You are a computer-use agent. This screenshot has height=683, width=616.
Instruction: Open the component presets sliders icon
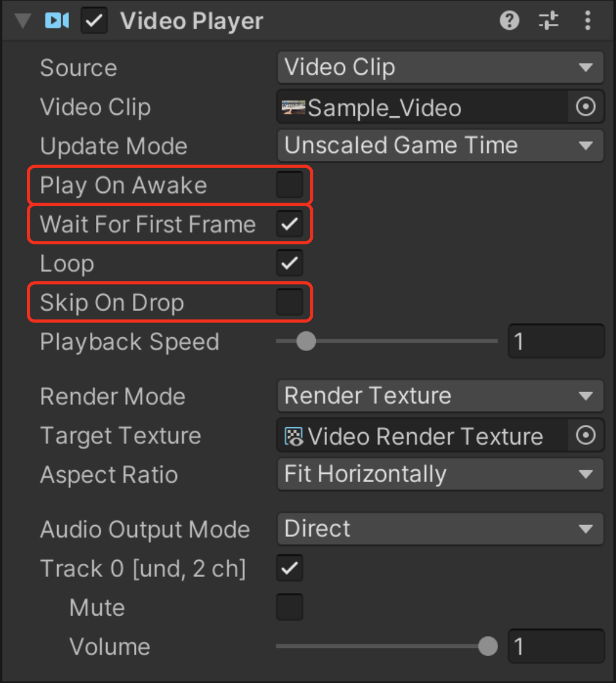(x=549, y=20)
